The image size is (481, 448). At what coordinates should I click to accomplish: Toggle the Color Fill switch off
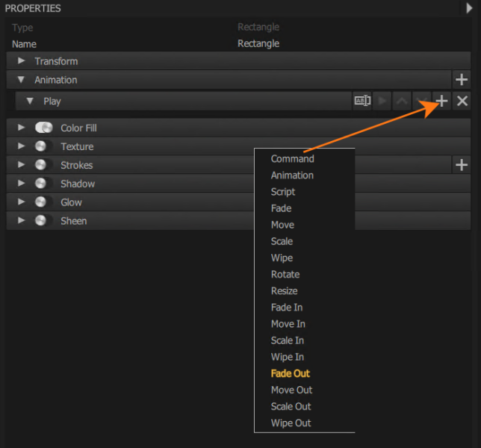(x=44, y=128)
